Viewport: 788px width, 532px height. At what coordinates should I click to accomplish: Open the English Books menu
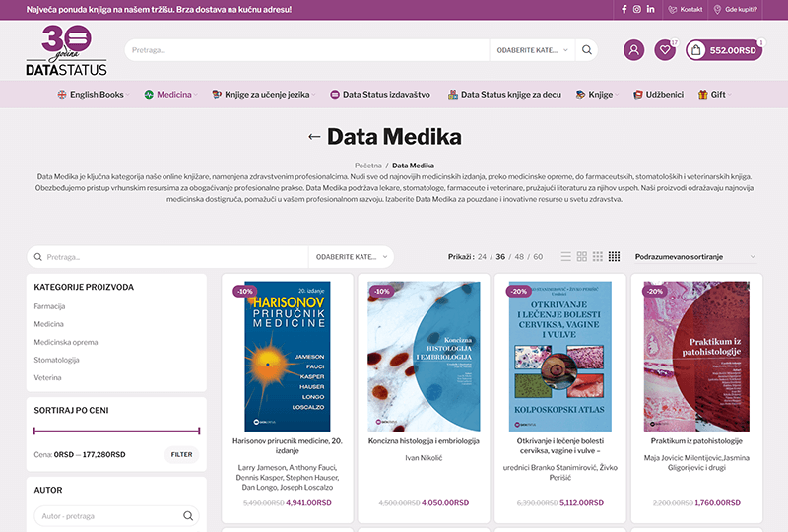coord(94,94)
